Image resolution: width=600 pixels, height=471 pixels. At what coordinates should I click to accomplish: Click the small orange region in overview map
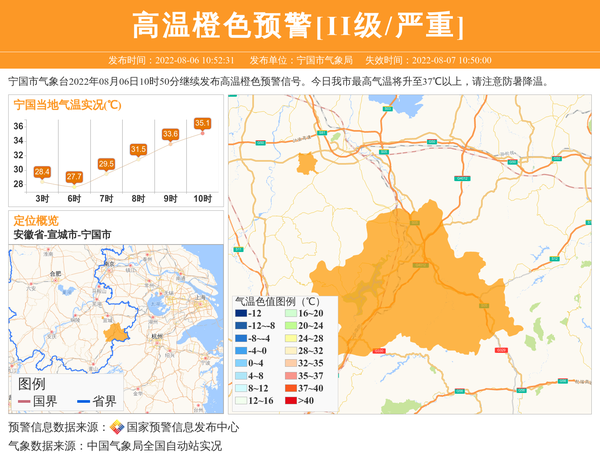116,331
